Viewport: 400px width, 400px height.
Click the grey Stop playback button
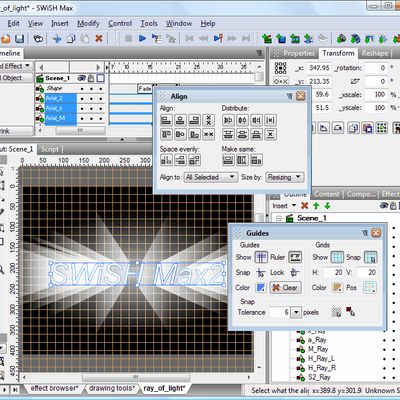point(128,38)
